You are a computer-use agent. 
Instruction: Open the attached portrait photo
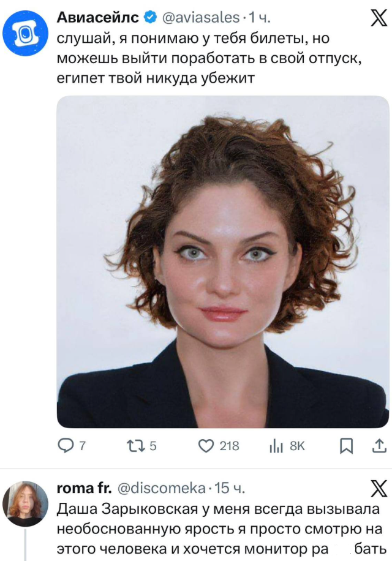(222, 262)
